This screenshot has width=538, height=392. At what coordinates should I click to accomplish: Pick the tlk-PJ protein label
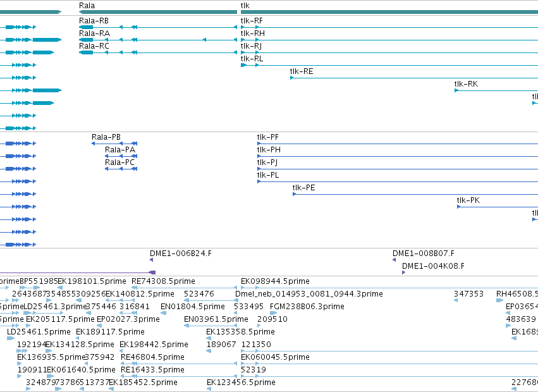pos(267,162)
